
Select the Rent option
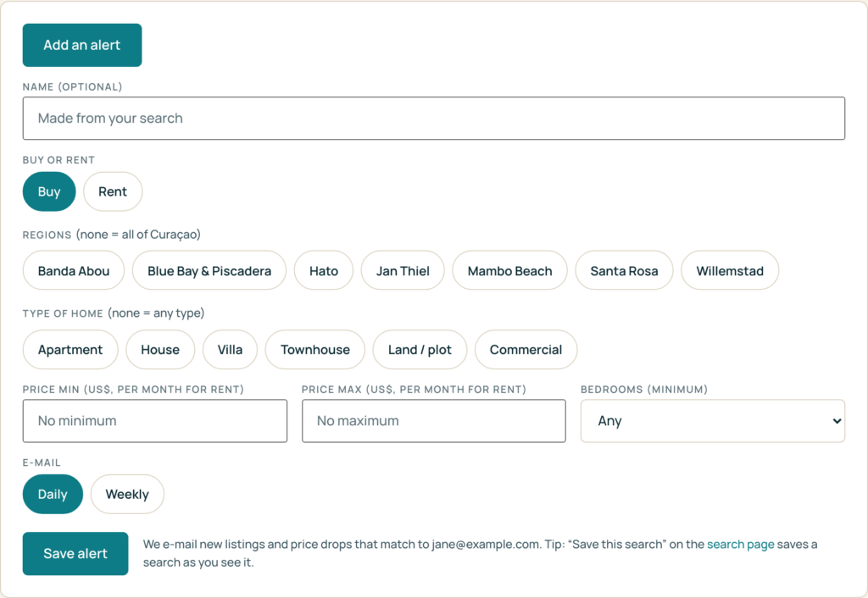113,191
